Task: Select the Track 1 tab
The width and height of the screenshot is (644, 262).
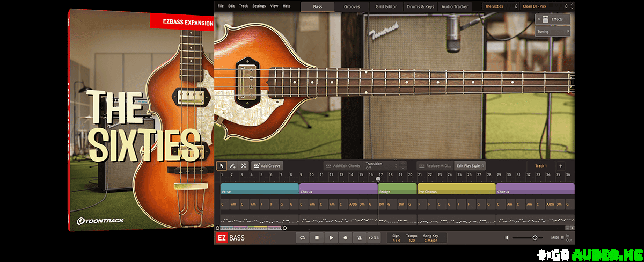Action: (x=541, y=166)
